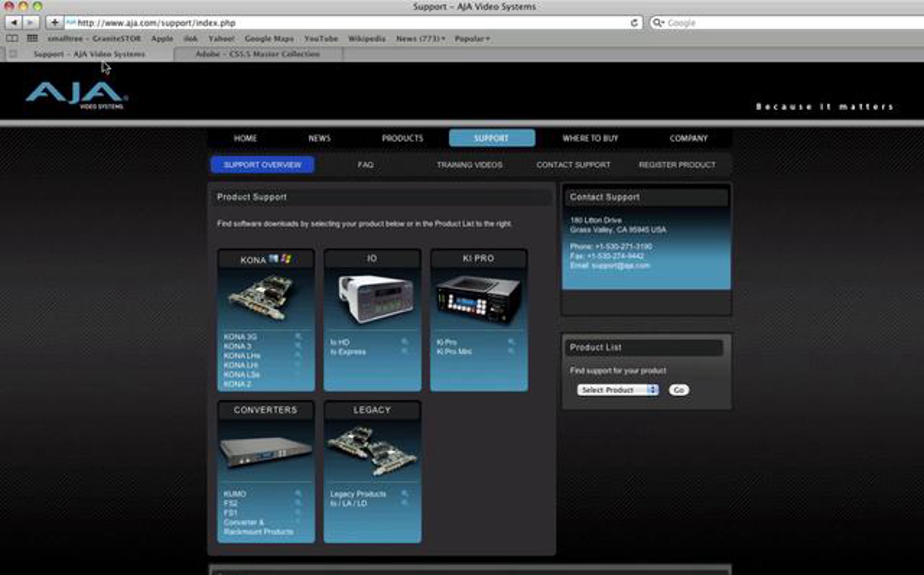Click the magnifier icon beside Io / LA / LD
The height and width of the screenshot is (575, 924).
[x=404, y=503]
